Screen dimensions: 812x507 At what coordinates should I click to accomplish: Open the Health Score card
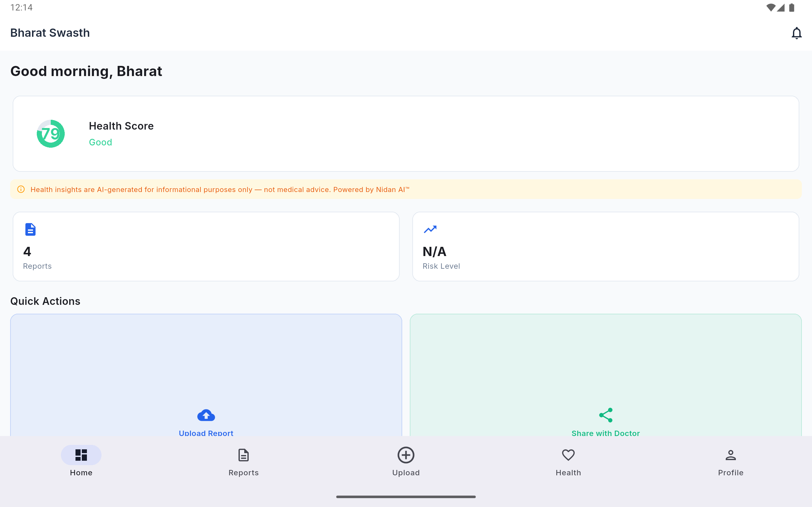[406, 134]
